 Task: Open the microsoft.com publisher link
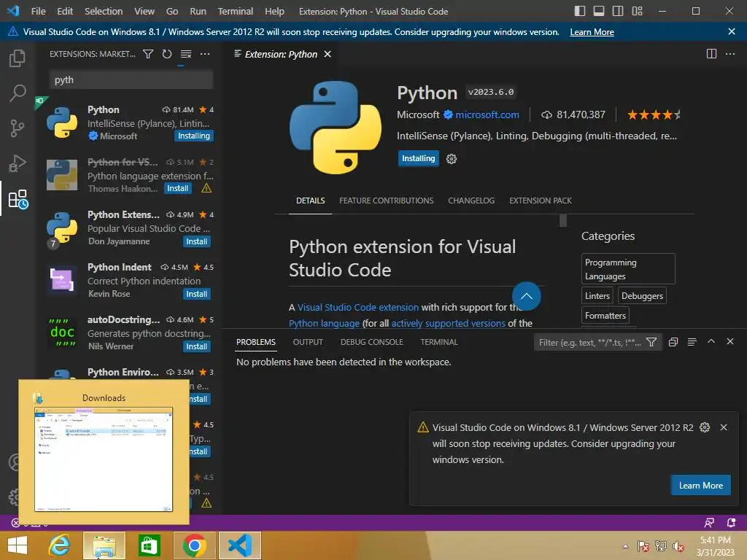pyautogui.click(x=487, y=114)
